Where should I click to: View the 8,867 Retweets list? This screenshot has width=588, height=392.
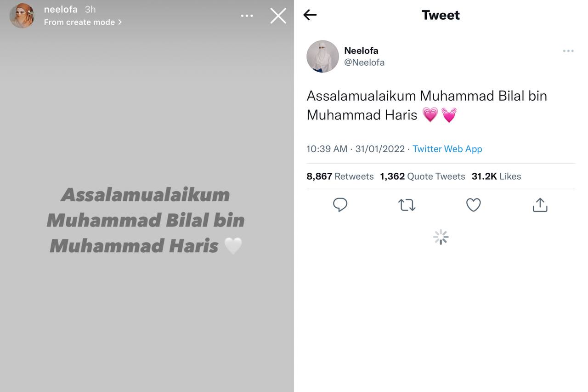(340, 176)
